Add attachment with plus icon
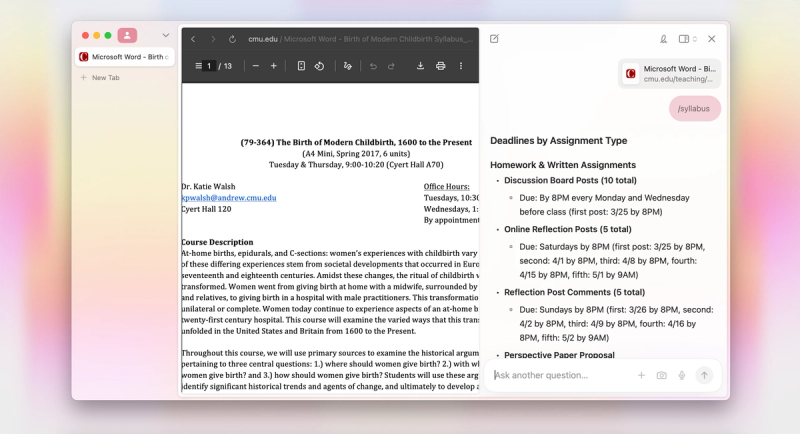Viewport: 800px width, 434px height. [x=641, y=375]
